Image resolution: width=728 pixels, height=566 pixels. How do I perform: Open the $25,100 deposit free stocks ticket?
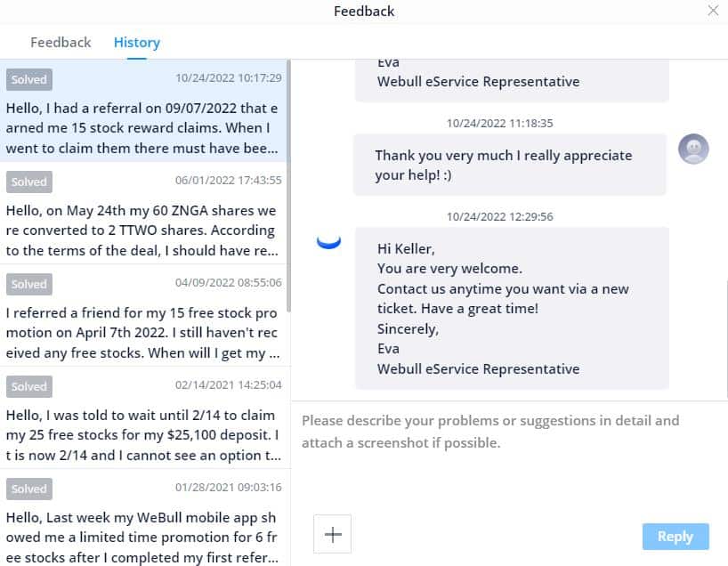point(142,435)
